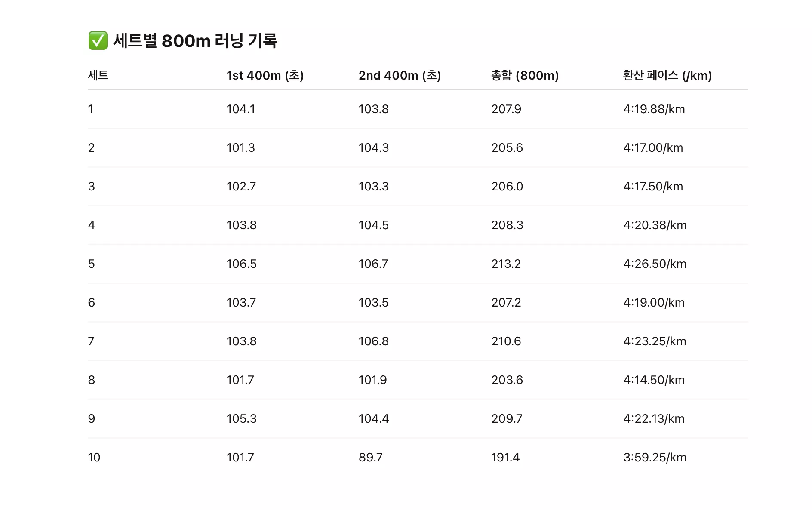Click the 1st 400m (초) column header
The image size is (812, 510).
coord(265,75)
